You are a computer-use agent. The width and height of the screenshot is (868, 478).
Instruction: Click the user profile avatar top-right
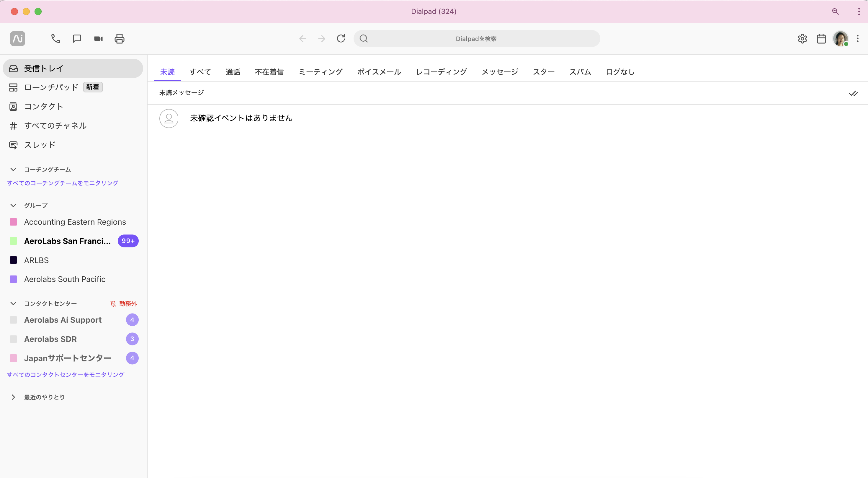coord(840,38)
